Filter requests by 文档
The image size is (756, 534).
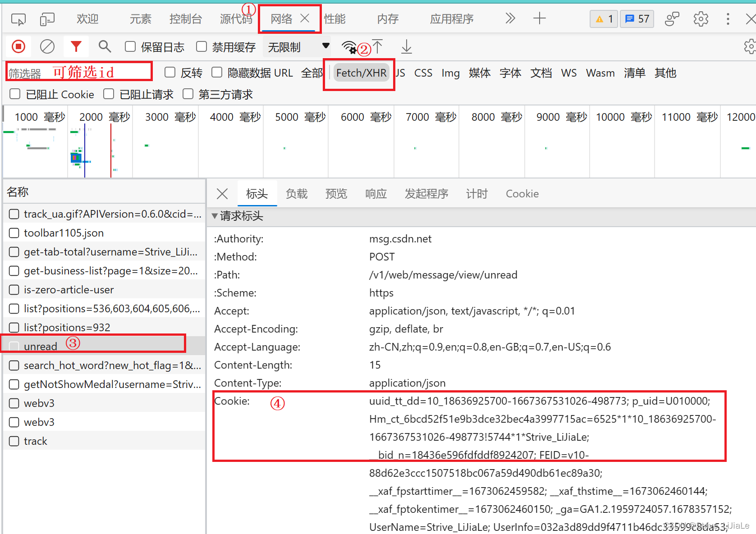coord(541,73)
